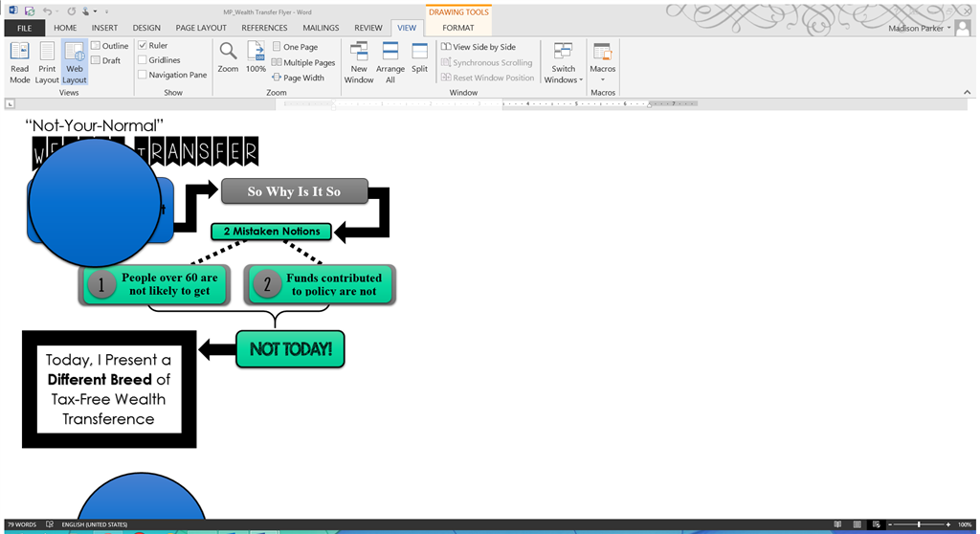Click "Not-Your-Normal" heading text

pyautogui.click(x=94, y=125)
